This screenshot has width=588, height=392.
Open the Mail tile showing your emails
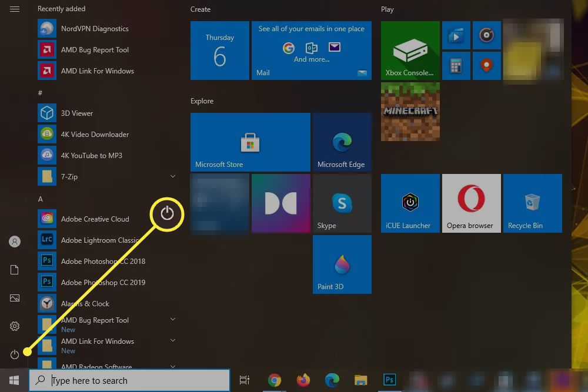click(x=312, y=50)
